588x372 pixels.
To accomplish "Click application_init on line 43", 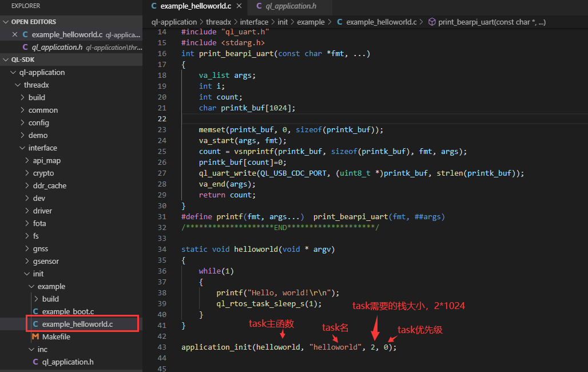I will pos(216,347).
